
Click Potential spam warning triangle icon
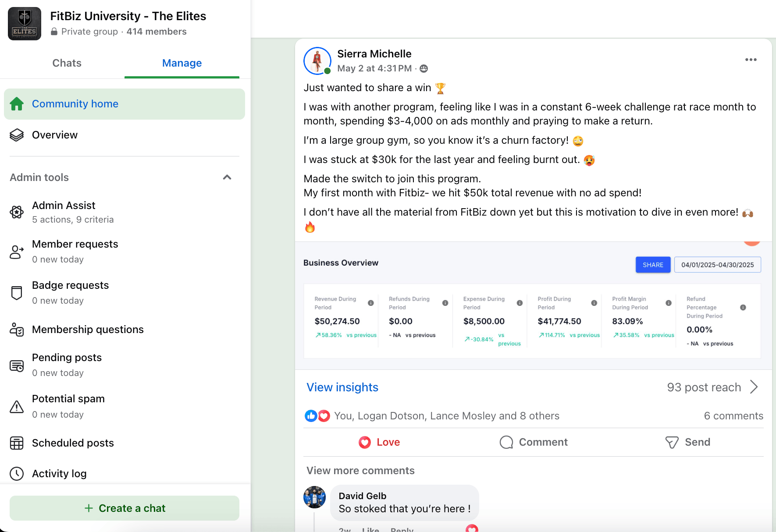click(x=17, y=407)
